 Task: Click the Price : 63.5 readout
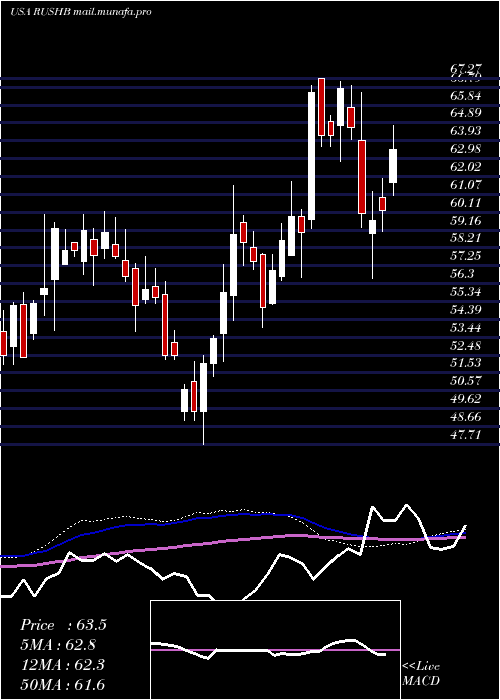63,625
